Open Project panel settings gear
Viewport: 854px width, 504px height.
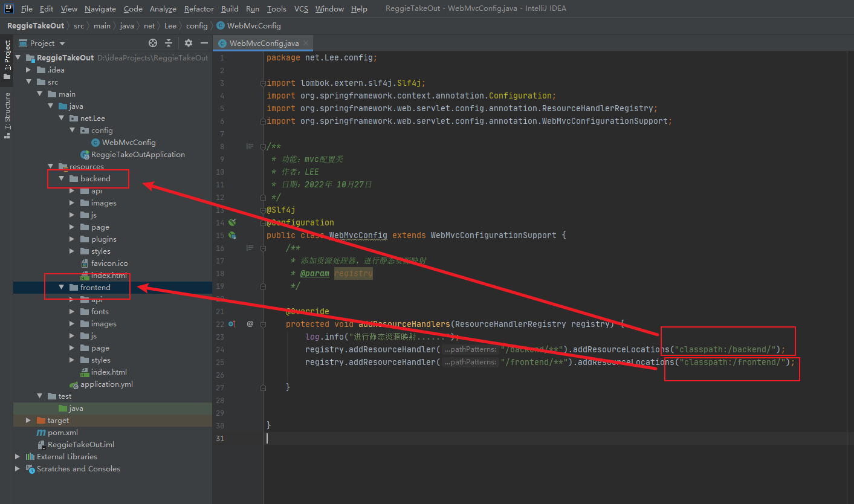pyautogui.click(x=189, y=43)
